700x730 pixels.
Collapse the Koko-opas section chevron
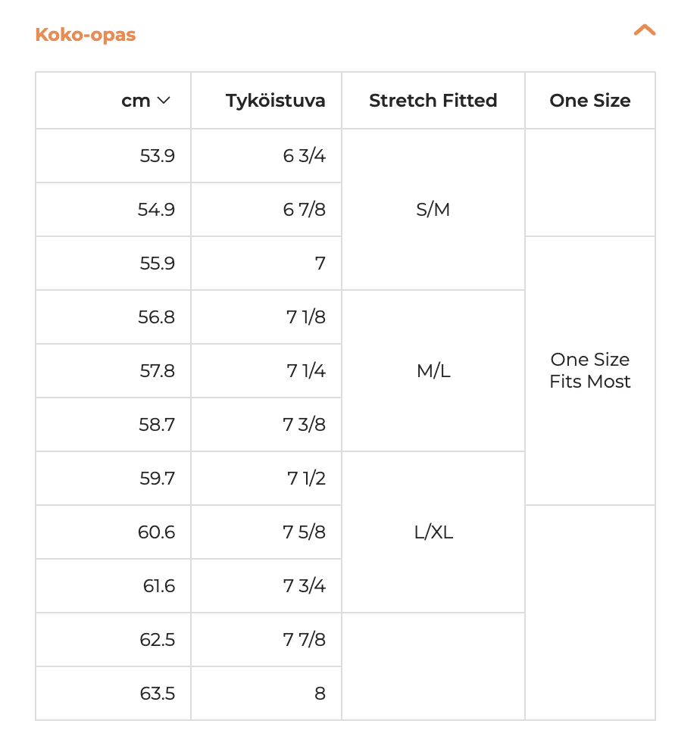tap(645, 30)
